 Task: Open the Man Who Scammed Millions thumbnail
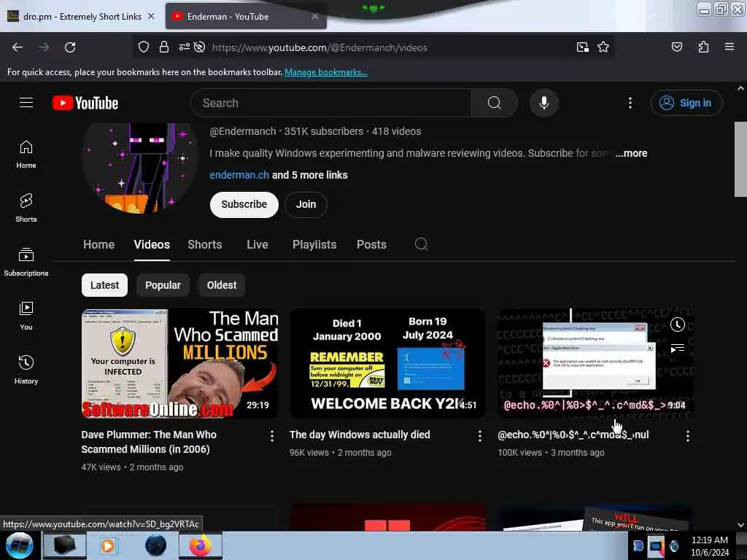[x=179, y=364]
